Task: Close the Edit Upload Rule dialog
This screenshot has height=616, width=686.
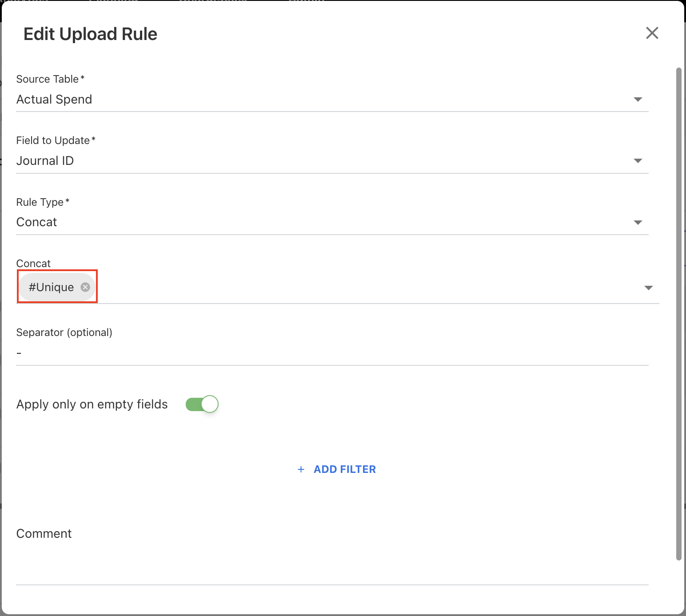Action: (652, 33)
